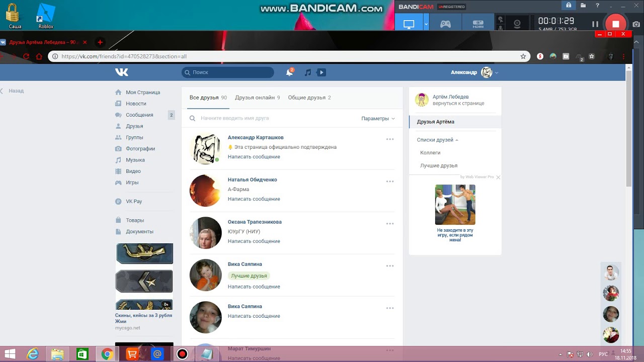644x362 pixels.
Task: Open VK Pay in sidebar
Action: click(x=134, y=202)
